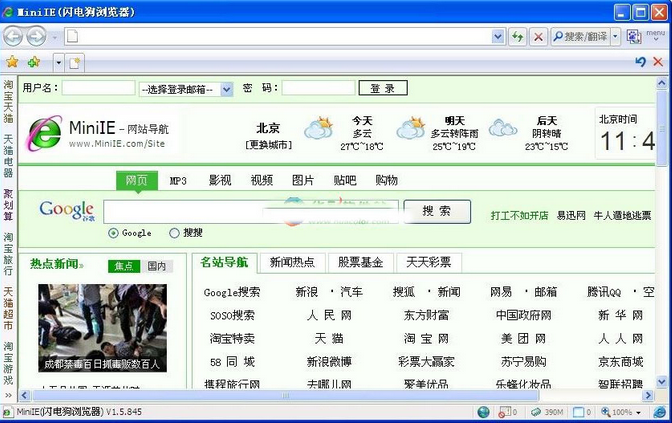Viewport: 672px width, 423px height.
Task: Refresh the page with green arrows icon
Action: [x=517, y=37]
